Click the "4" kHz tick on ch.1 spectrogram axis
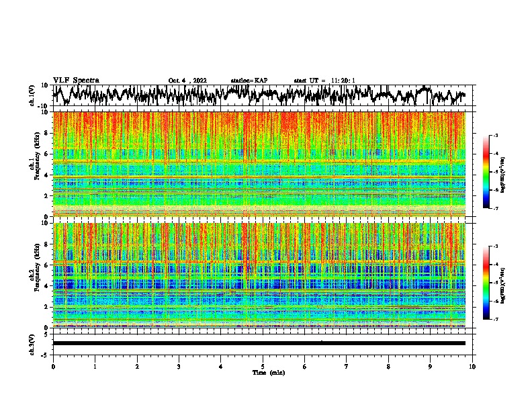This screenshot has width=532, height=411. coord(47,175)
